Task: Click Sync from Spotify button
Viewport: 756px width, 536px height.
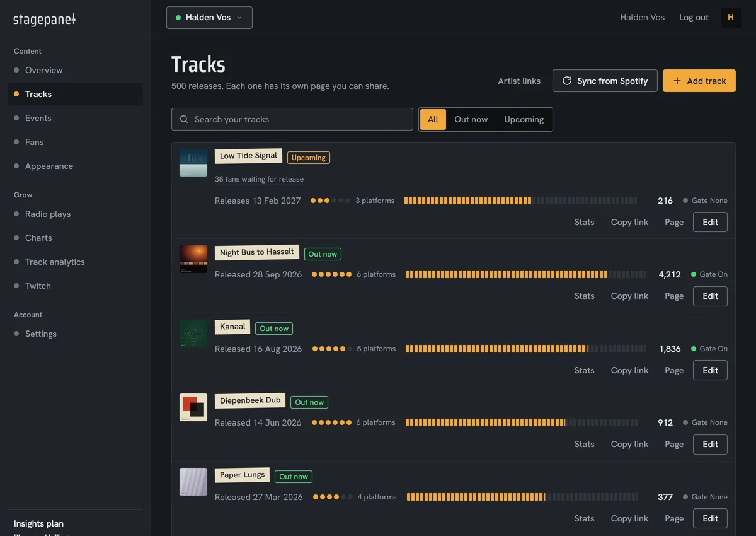Action: [605, 81]
